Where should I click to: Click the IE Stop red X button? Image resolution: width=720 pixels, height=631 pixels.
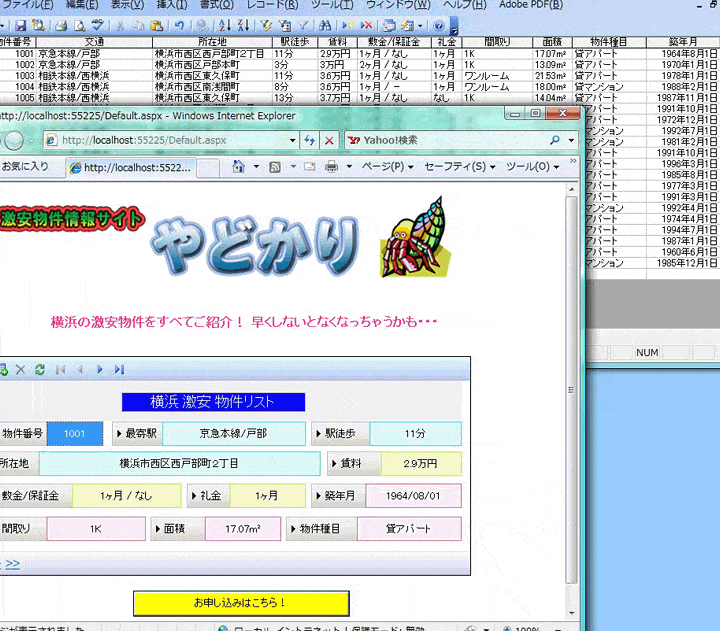(329, 141)
